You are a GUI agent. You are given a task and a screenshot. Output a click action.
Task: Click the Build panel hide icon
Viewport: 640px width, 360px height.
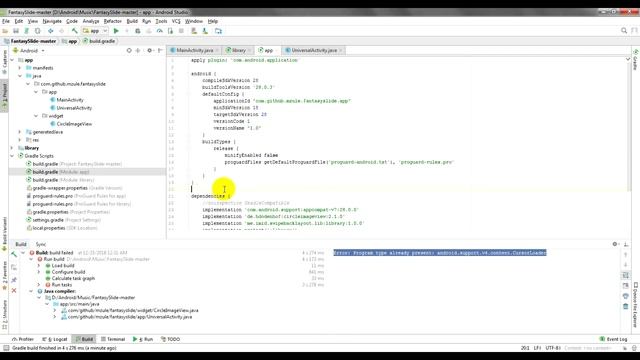[x=626, y=244]
